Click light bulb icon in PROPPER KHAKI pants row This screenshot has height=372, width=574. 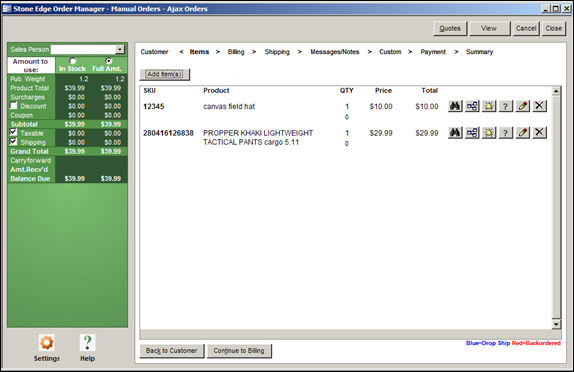[x=489, y=133]
